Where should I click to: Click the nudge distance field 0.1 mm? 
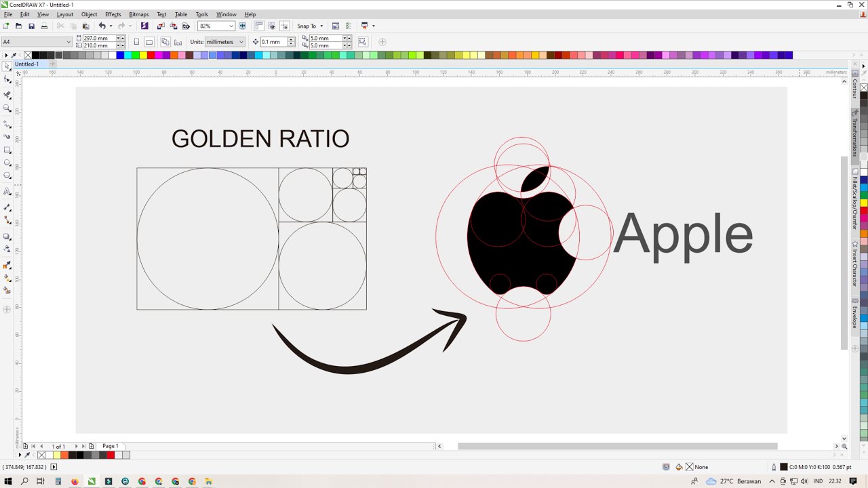273,42
